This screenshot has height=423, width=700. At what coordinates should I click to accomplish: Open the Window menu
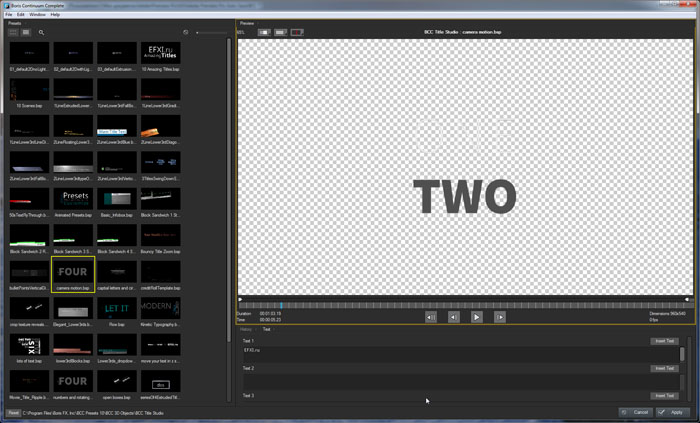coord(38,15)
